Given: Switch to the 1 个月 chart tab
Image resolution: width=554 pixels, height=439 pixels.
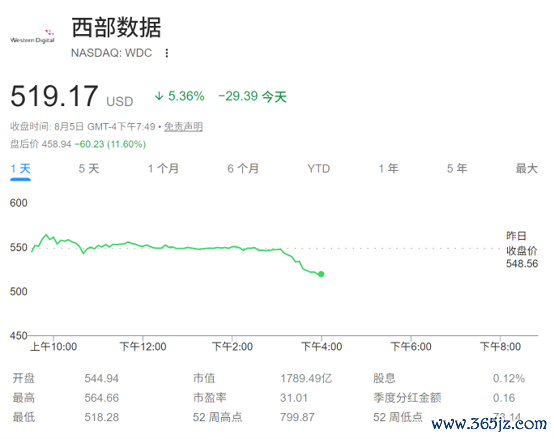Looking at the screenshot, I should (163, 169).
